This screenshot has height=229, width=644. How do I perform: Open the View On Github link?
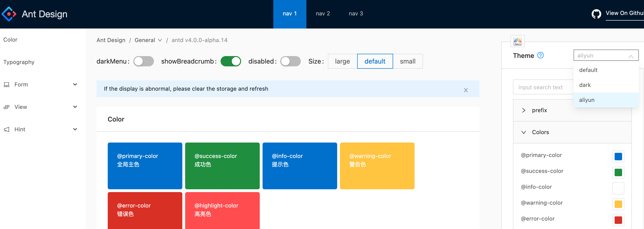(624, 13)
